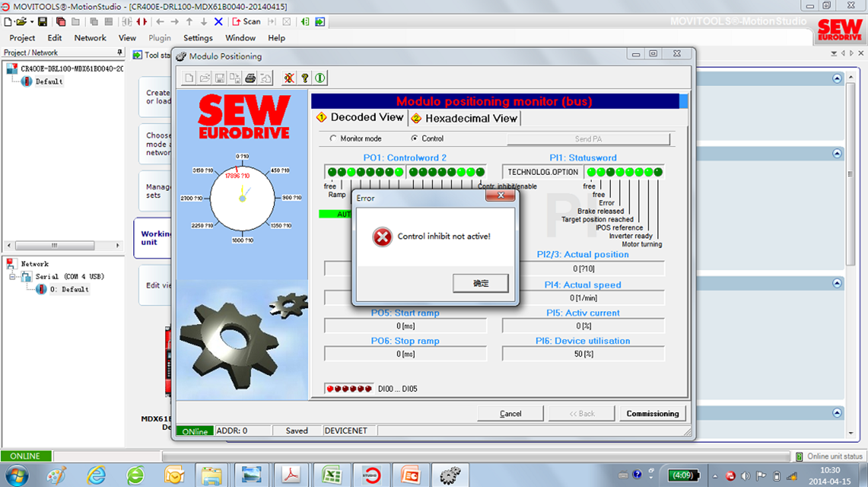Click the Scan button in toolbar
The height and width of the screenshot is (487, 868).
(x=246, y=22)
